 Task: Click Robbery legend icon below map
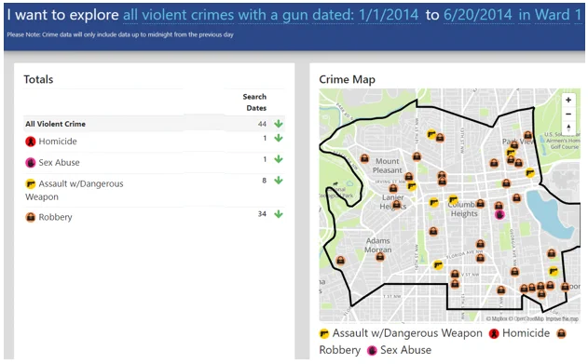(x=561, y=333)
